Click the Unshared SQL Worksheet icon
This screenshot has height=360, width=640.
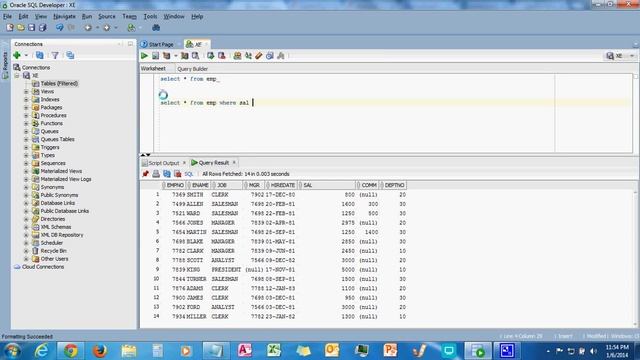click(237, 56)
